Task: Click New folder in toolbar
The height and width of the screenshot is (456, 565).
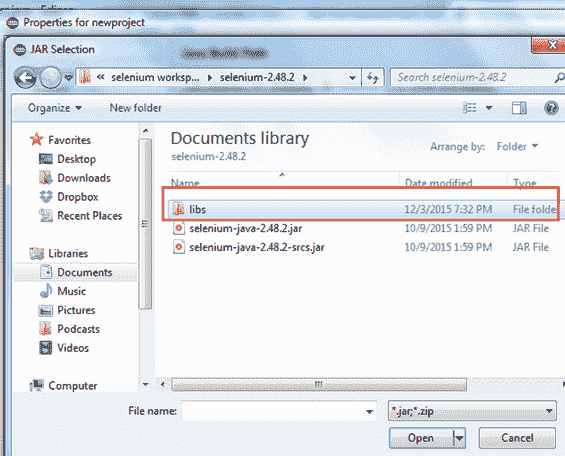Action: tap(135, 108)
